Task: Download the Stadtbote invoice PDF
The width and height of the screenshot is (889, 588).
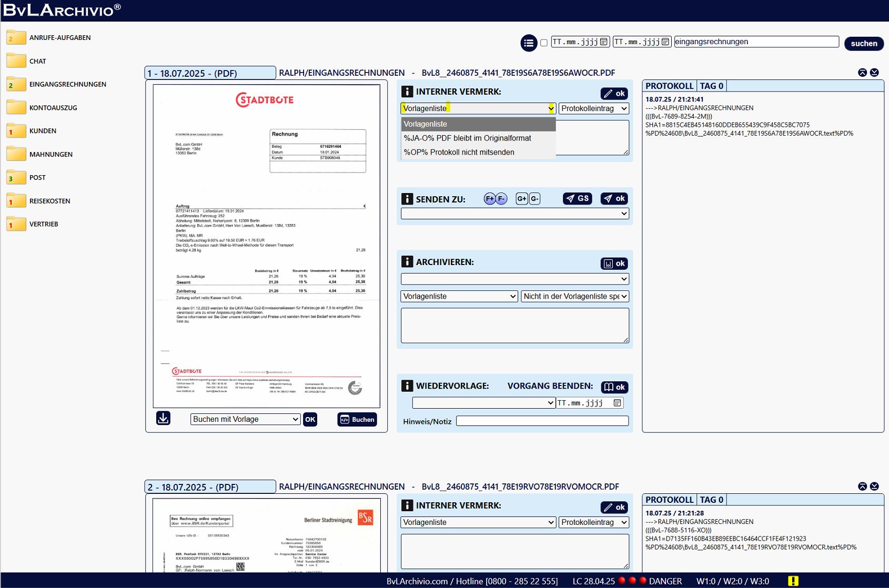Action: pos(163,419)
